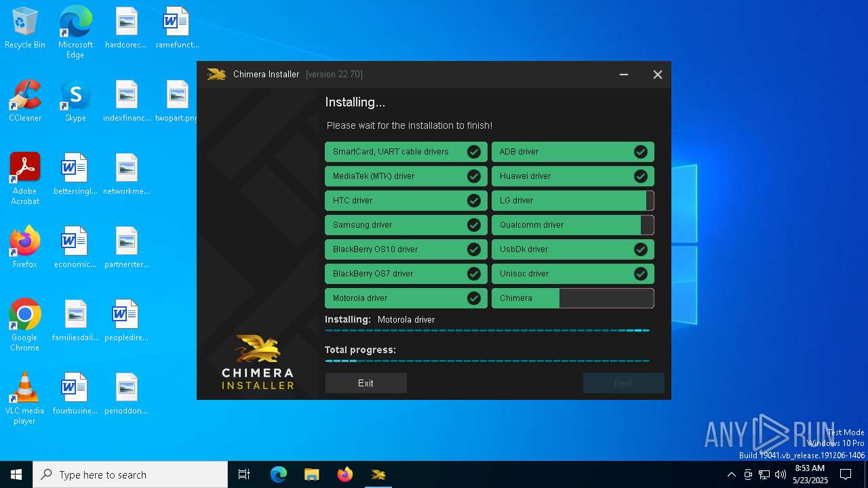
Task: Click the Chimera Installer taskbar icon
Action: coord(378,474)
